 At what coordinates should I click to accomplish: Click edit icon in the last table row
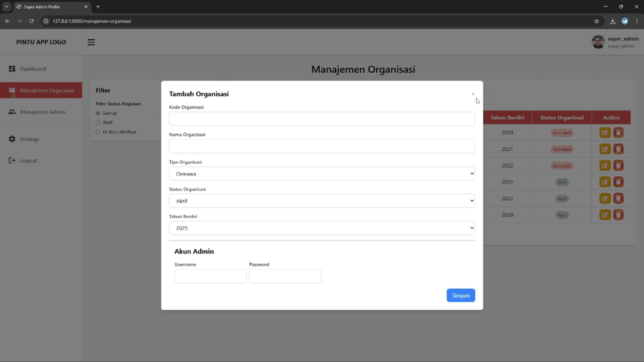pyautogui.click(x=605, y=215)
